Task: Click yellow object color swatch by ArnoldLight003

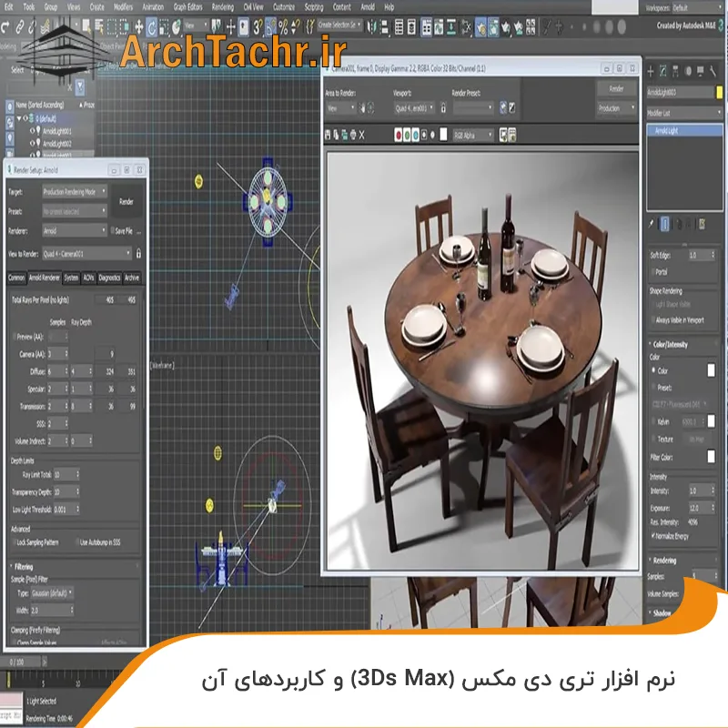Action: point(719,92)
